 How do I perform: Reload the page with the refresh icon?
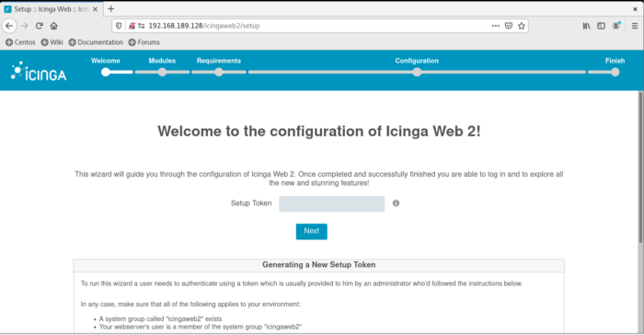click(39, 26)
